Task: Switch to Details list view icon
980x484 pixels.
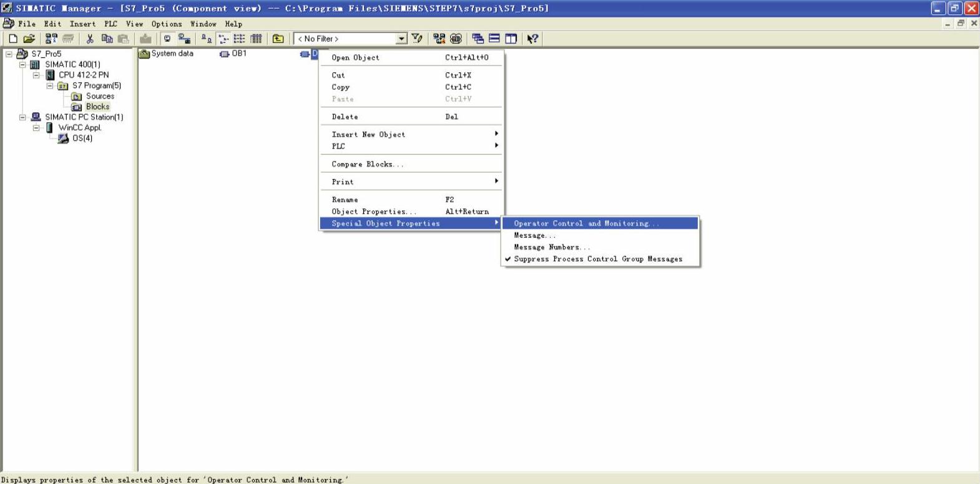Action: [256, 39]
